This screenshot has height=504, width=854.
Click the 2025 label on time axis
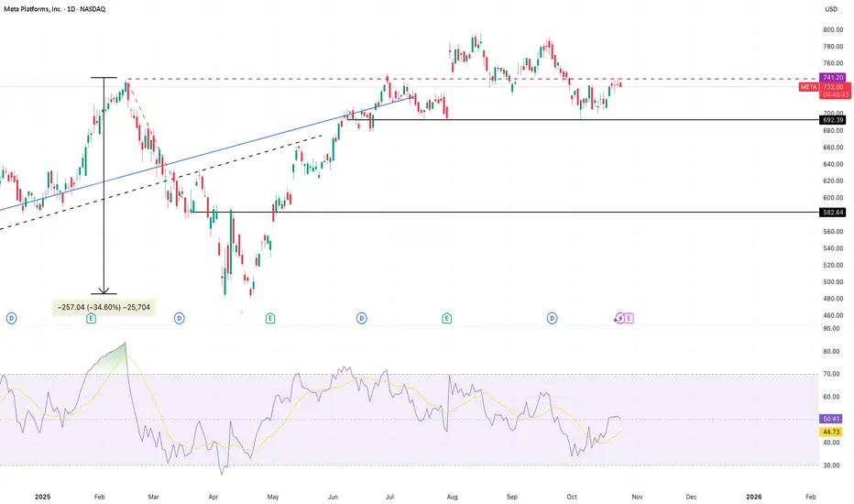click(x=42, y=497)
